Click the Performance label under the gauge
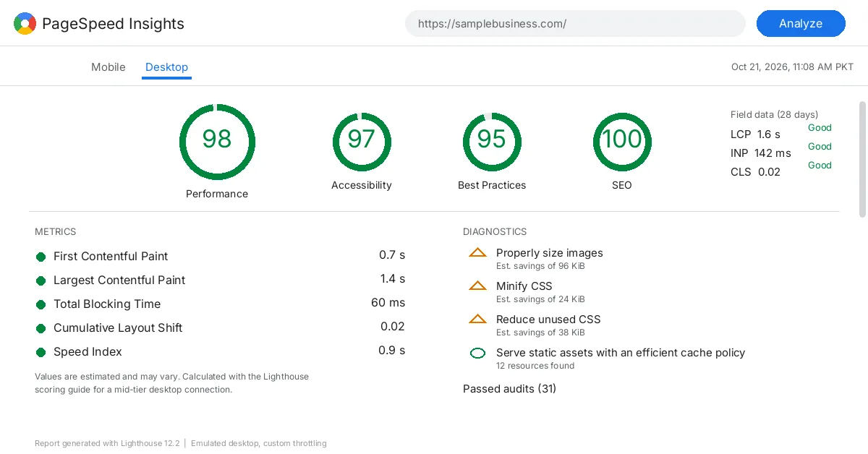The image size is (868, 454). click(x=217, y=194)
